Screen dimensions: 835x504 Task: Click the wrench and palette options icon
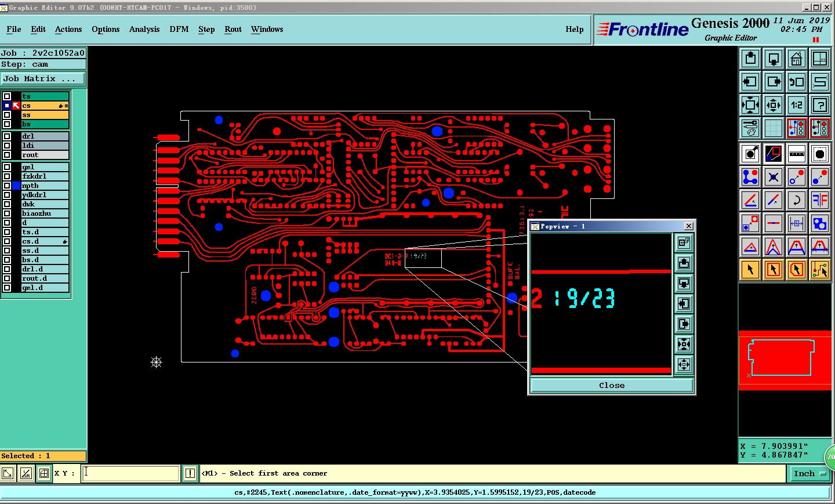coord(750,128)
